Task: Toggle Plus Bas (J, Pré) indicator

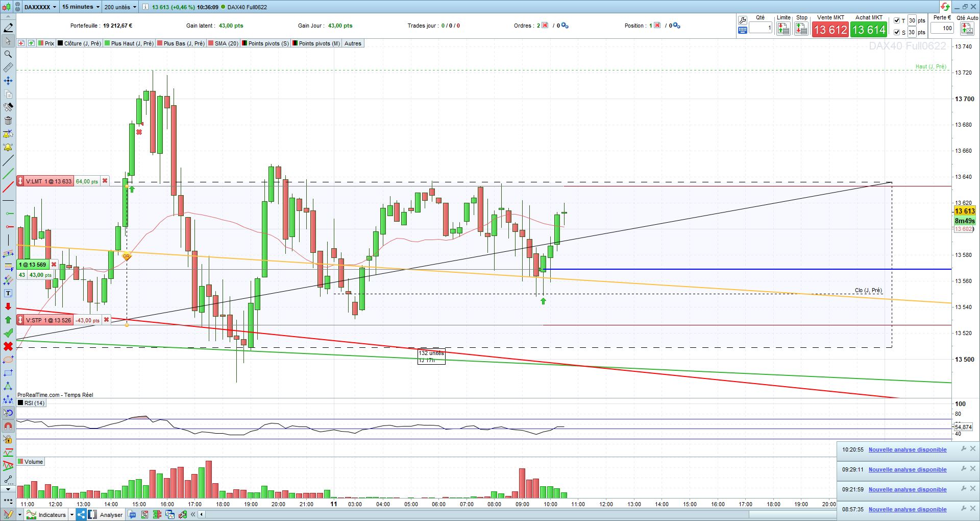Action: [x=181, y=43]
